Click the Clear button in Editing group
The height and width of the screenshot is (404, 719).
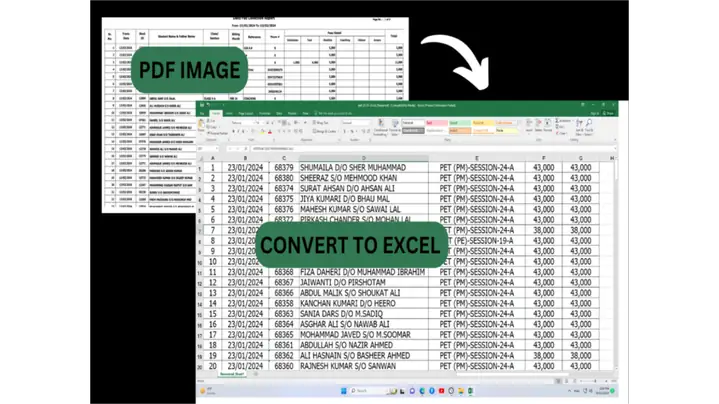(562, 133)
